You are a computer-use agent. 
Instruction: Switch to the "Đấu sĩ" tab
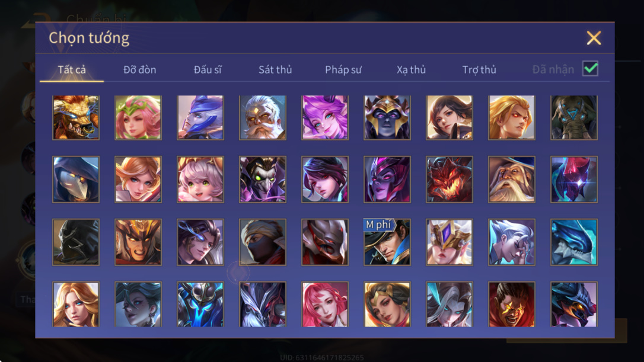click(x=208, y=70)
